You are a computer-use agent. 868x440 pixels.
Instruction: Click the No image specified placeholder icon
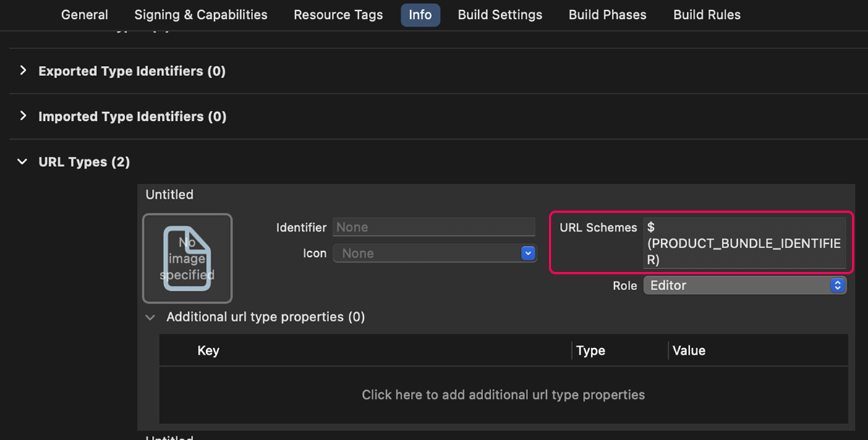187,258
